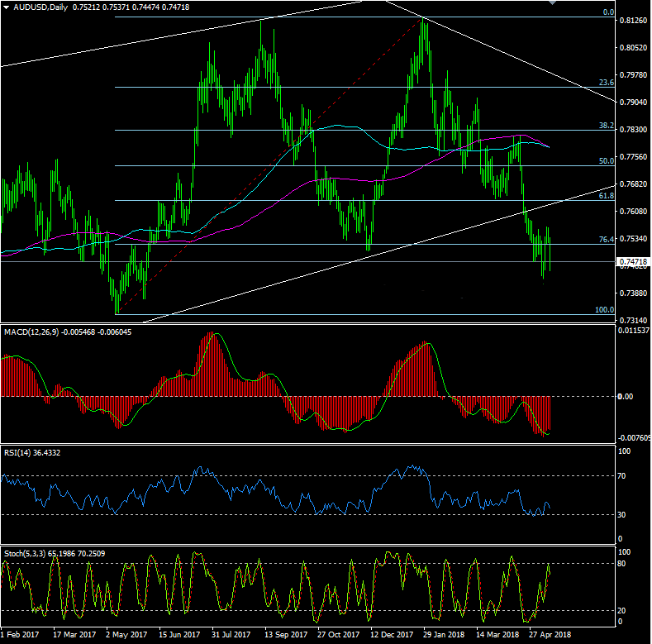Select the RSI(14) indicator label
The height and width of the screenshot is (644, 652).
tap(17, 452)
